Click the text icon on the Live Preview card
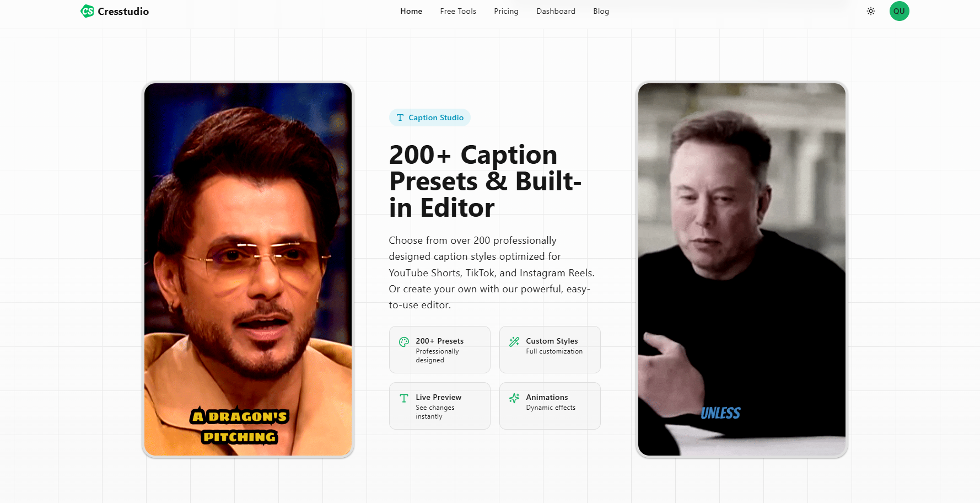The height and width of the screenshot is (503, 980). tap(405, 398)
